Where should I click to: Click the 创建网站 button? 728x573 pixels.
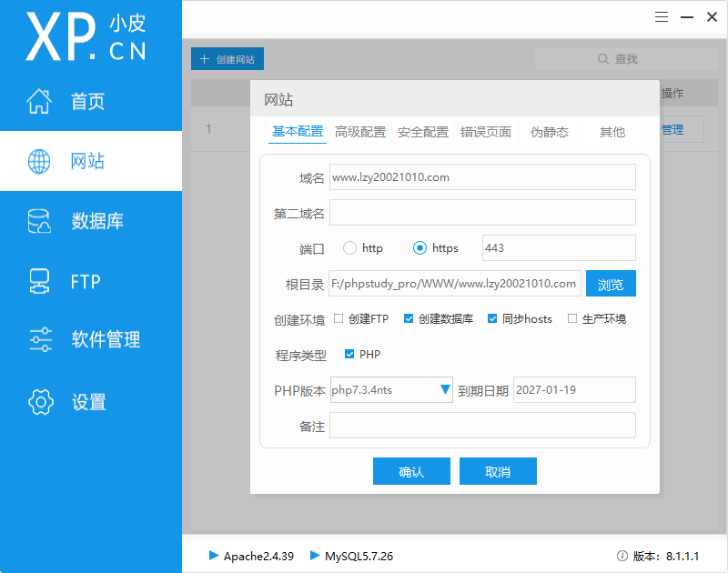click(227, 59)
